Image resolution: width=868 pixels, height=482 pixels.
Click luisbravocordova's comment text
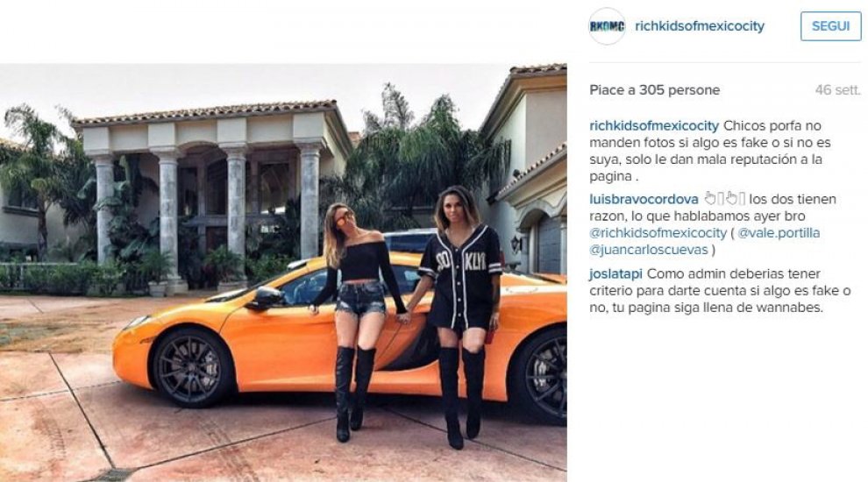point(713,224)
